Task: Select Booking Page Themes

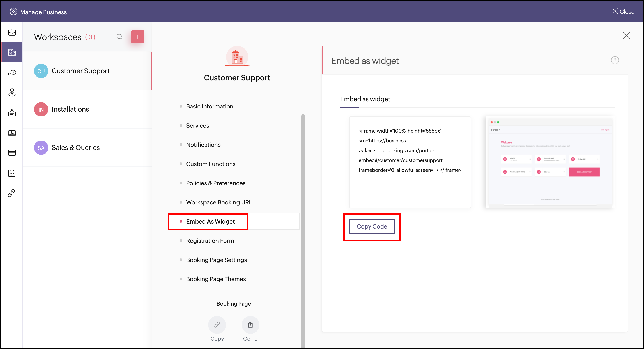Action: (216, 279)
